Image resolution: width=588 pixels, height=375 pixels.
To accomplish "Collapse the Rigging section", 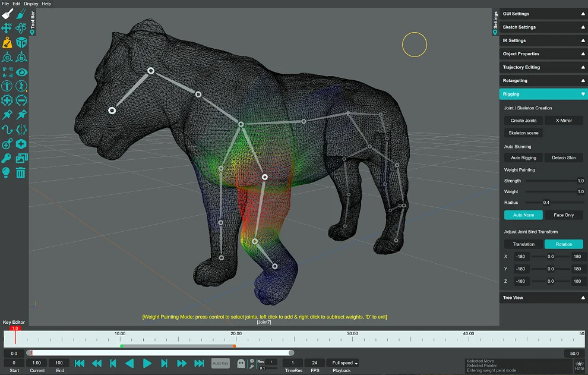I will (543, 94).
